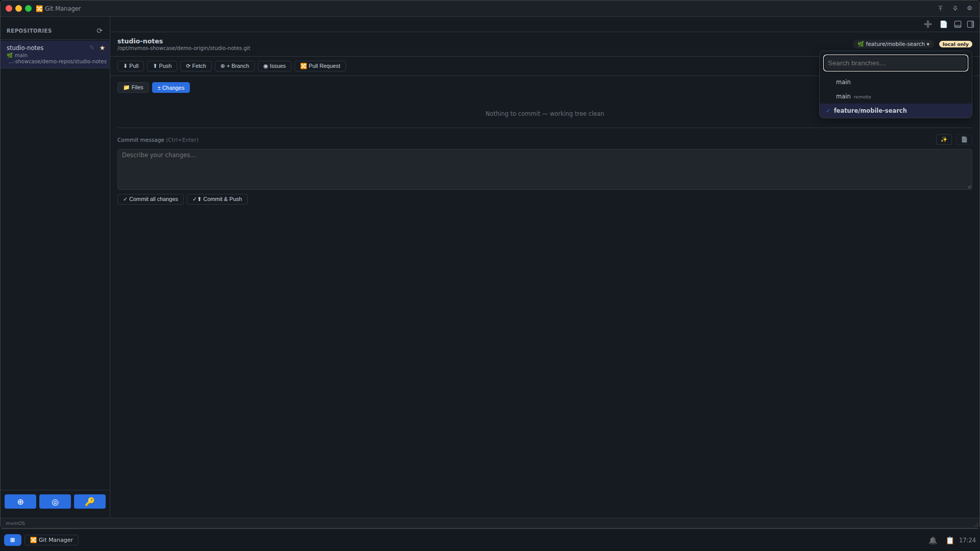Toggle the bottom panel layout icon
Image resolution: width=980 pixels, height=551 pixels.
click(958, 24)
